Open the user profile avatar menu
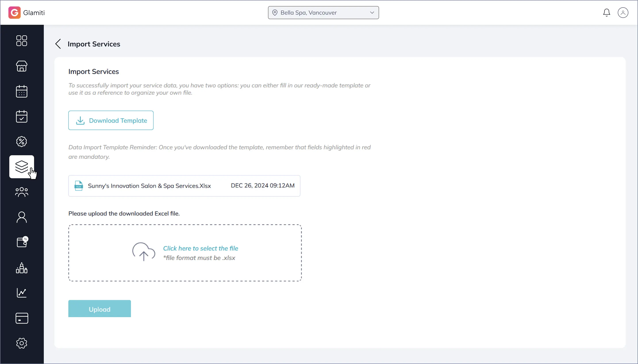The width and height of the screenshot is (638, 364). pos(623,13)
